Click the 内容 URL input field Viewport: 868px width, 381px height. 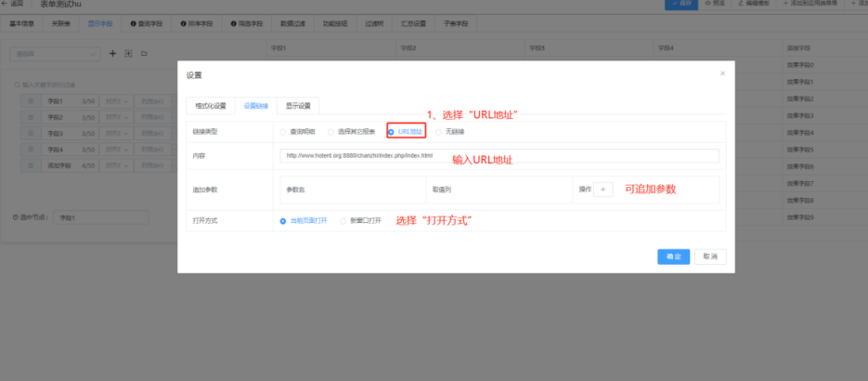[x=499, y=156]
